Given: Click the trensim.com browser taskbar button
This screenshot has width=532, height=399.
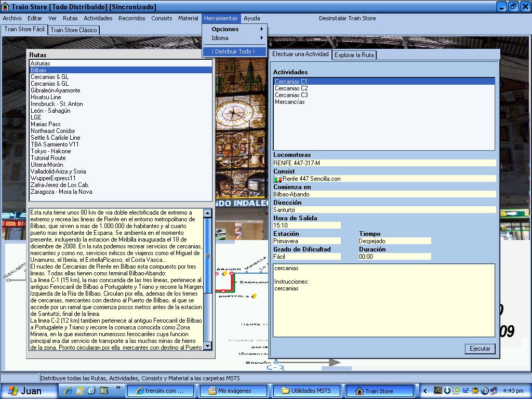Looking at the screenshot, I should (160, 391).
